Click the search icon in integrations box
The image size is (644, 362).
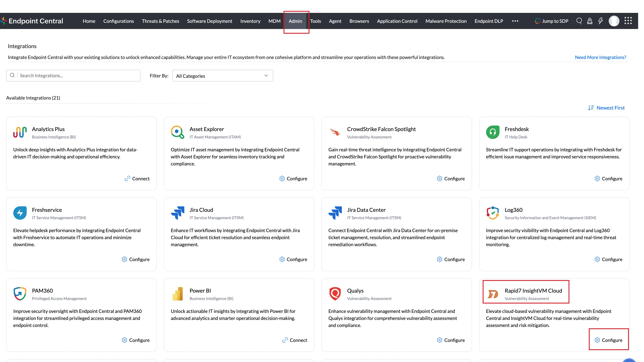(x=12, y=75)
